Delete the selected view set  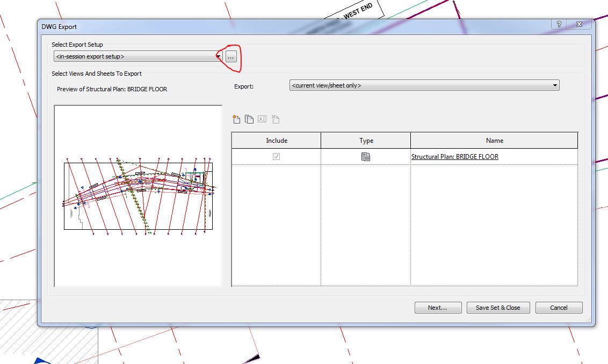point(275,119)
